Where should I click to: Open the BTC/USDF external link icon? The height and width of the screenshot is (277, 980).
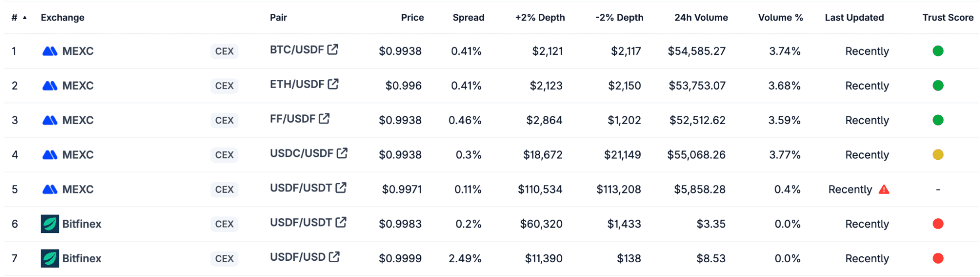click(333, 50)
